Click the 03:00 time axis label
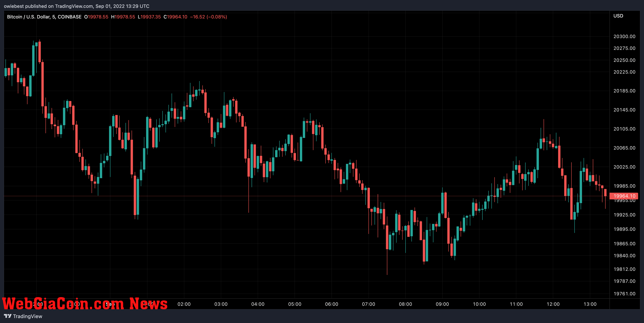The image size is (644, 323). coord(221,304)
